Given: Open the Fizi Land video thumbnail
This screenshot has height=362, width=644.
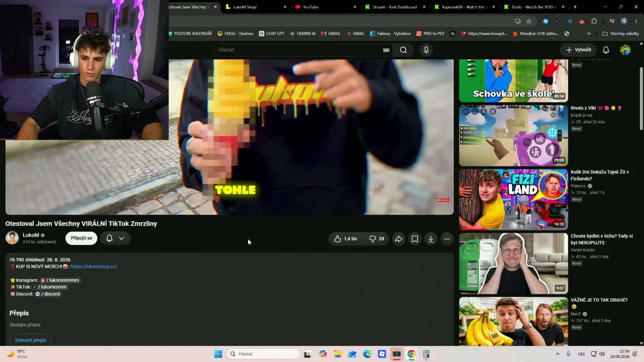Looking at the screenshot, I should click(513, 199).
